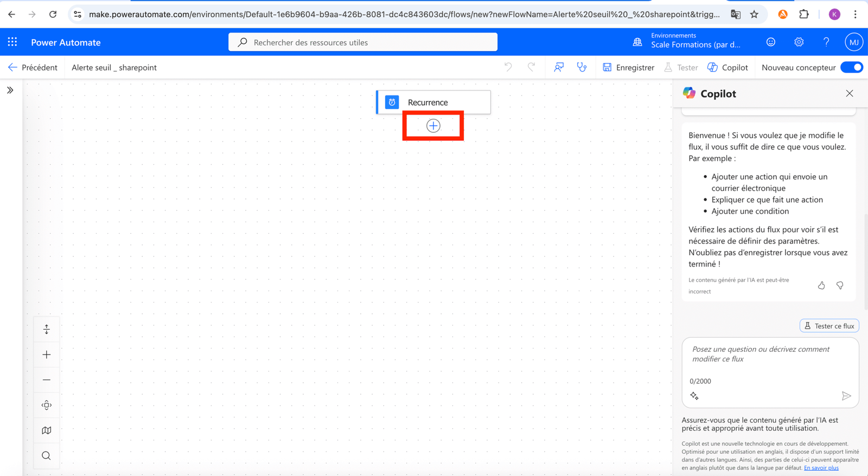Zoom in on the designer canvas
Image resolution: width=868 pixels, height=476 pixels.
point(47,355)
